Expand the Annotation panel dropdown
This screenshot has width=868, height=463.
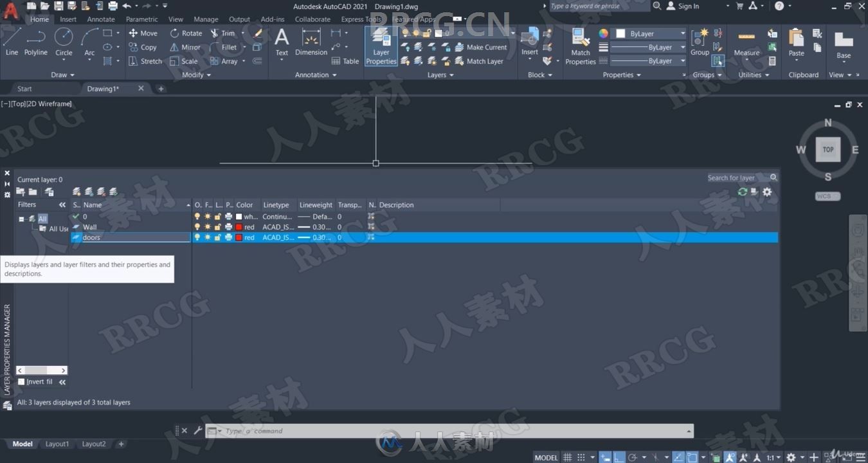click(x=316, y=75)
